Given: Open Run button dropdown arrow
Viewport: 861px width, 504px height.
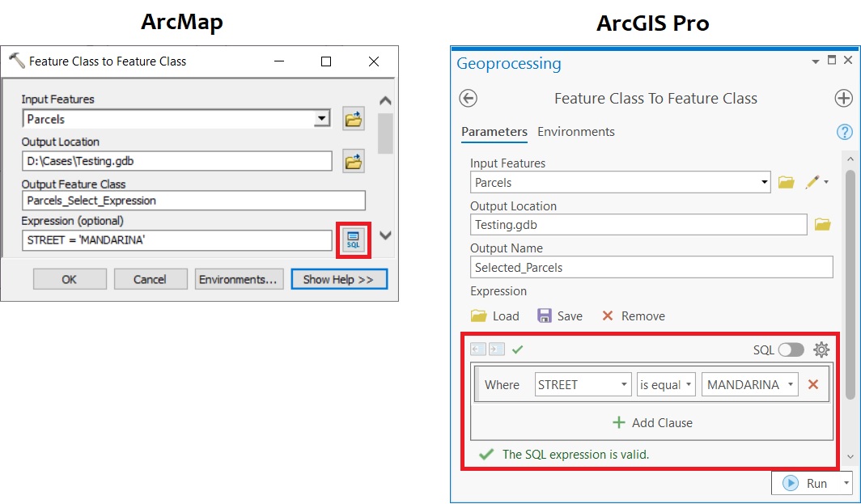Looking at the screenshot, I should coord(846,483).
